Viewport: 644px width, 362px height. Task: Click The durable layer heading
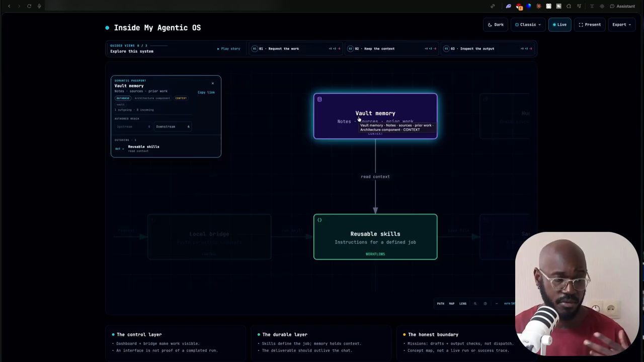coord(284,334)
